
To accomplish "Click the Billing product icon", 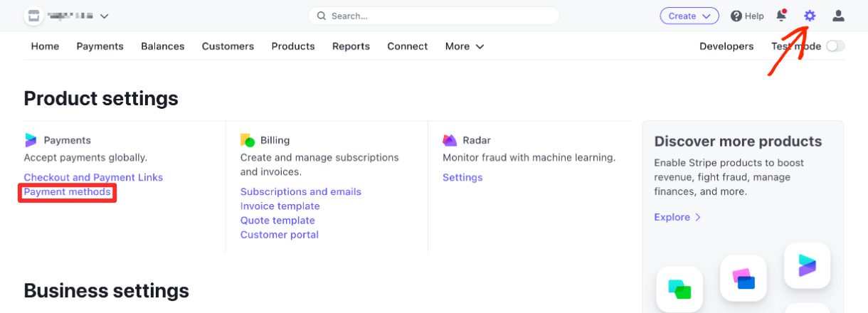I will click(x=247, y=140).
